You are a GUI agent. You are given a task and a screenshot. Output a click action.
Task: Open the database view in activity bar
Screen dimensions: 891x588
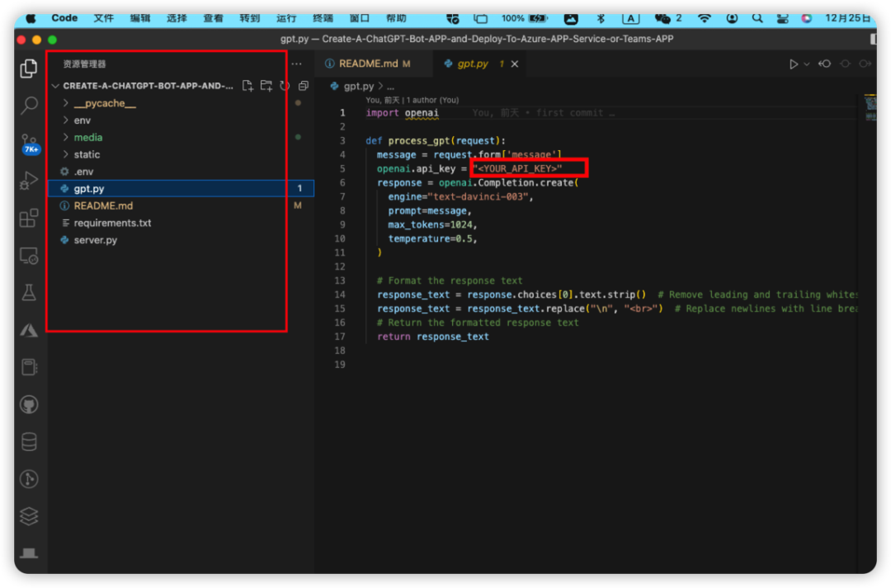(x=29, y=442)
